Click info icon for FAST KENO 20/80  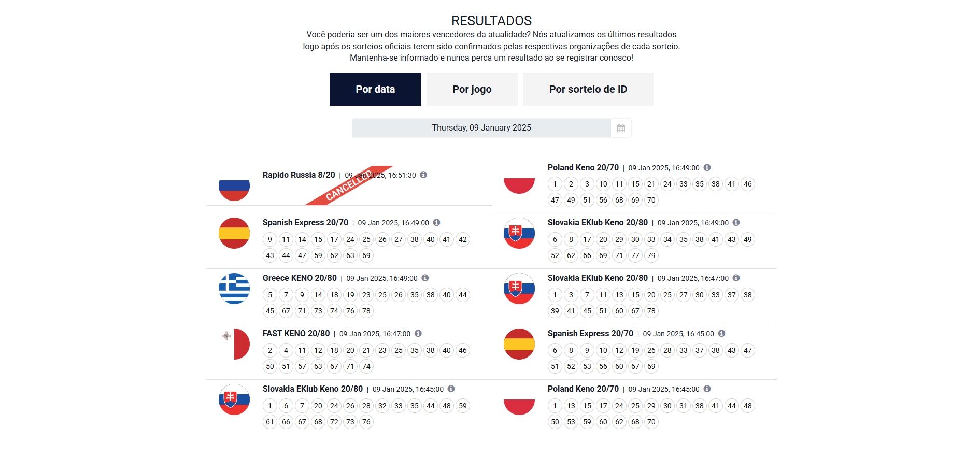pos(418,333)
